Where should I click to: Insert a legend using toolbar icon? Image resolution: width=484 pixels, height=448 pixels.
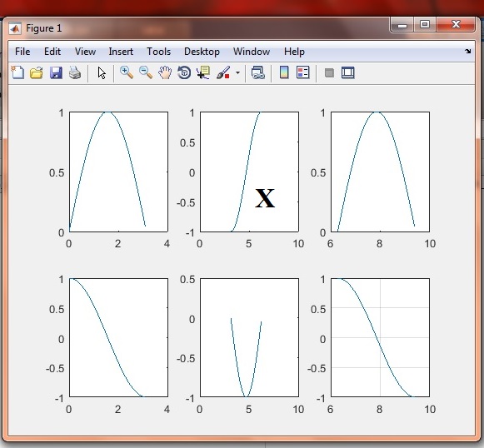(302, 72)
